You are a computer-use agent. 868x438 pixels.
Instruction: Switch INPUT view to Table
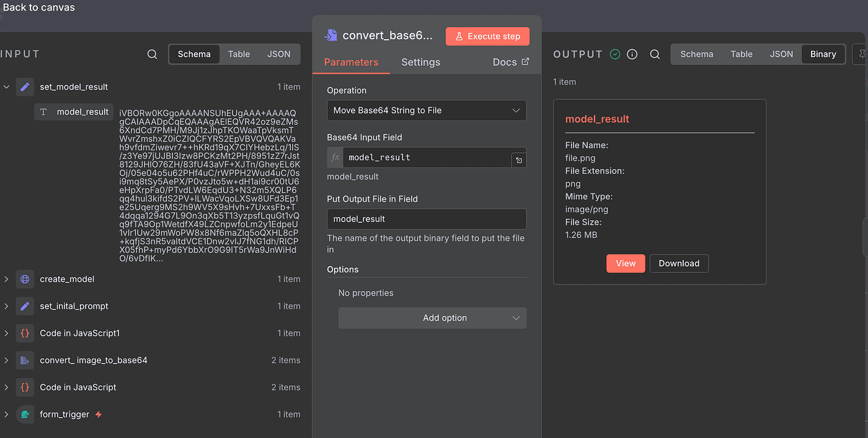pos(239,54)
